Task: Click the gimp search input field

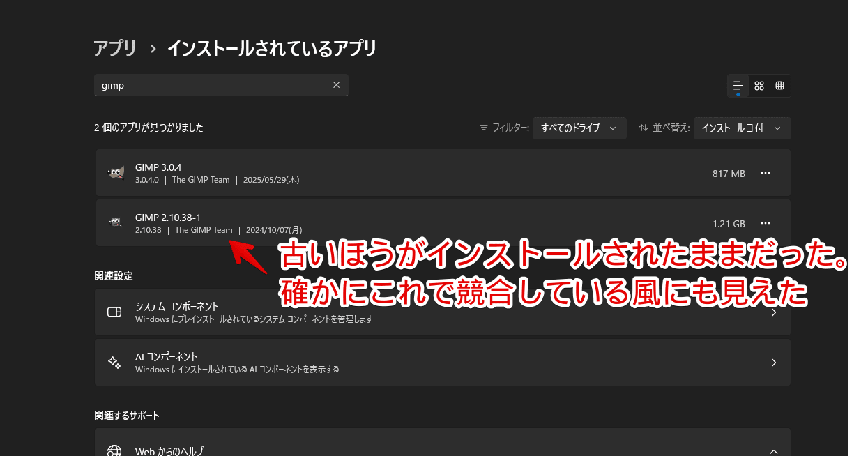Action: (x=221, y=85)
